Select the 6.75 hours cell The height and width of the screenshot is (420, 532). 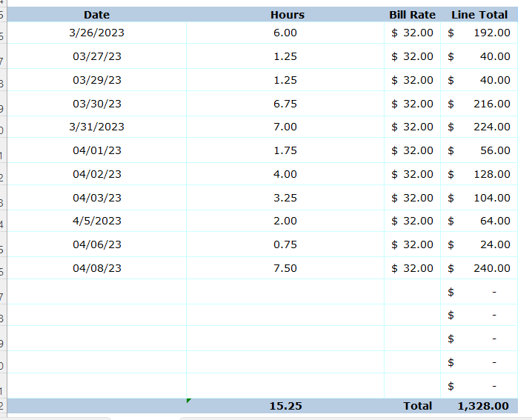pos(285,104)
